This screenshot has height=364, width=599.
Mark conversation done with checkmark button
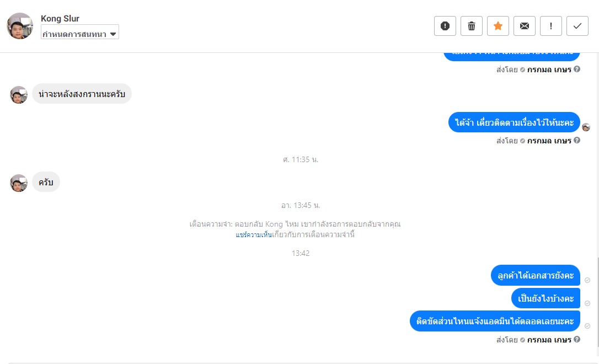click(577, 26)
